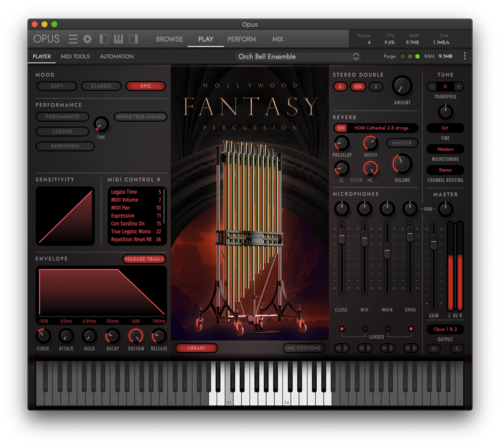Screen dimensions: 500x447
Task: Click the Reverb Volume knob
Action: 402,164
